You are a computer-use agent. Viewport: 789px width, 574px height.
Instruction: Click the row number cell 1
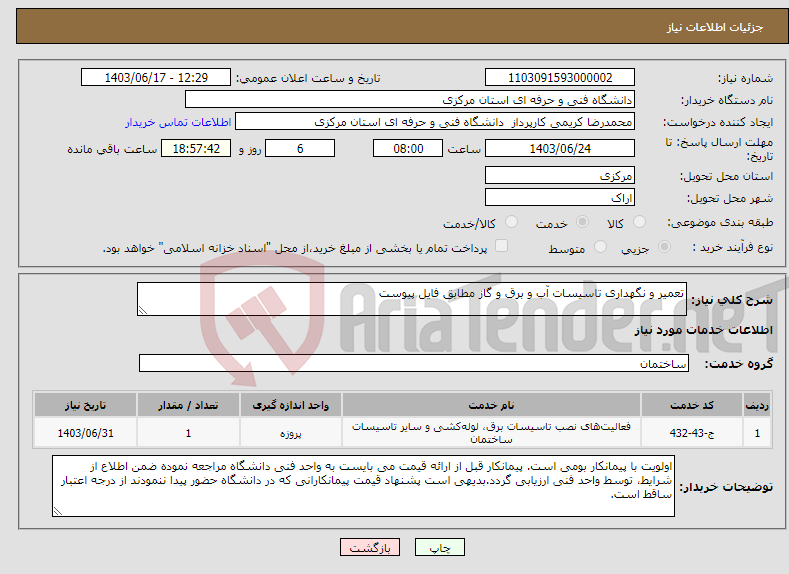point(757,433)
